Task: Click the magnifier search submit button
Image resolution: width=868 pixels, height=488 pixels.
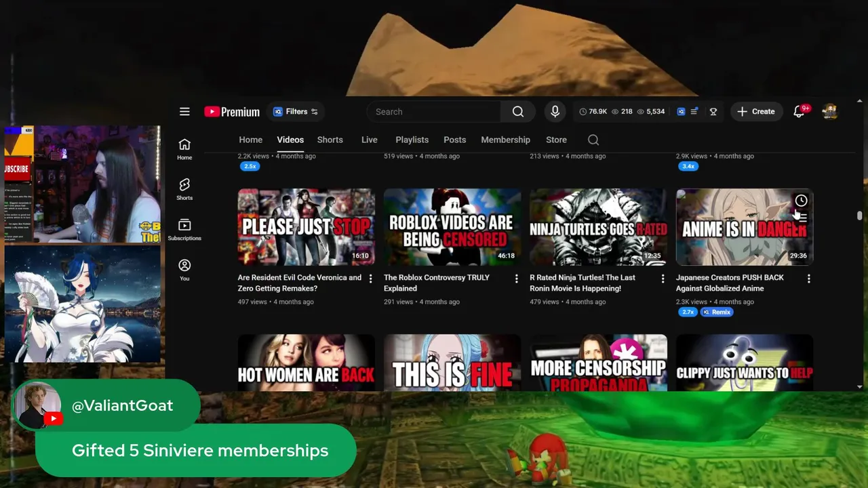Action: pyautogui.click(x=518, y=112)
